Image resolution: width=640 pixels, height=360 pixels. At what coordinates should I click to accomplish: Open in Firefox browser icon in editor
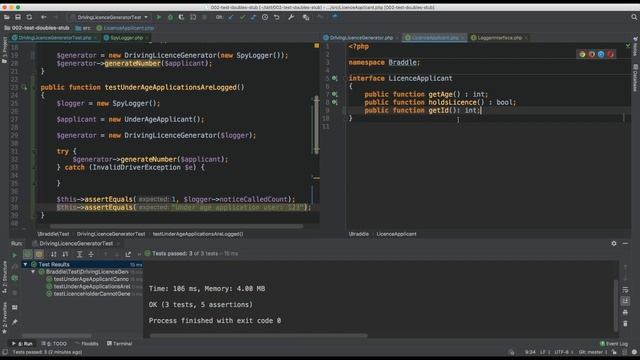point(591,54)
